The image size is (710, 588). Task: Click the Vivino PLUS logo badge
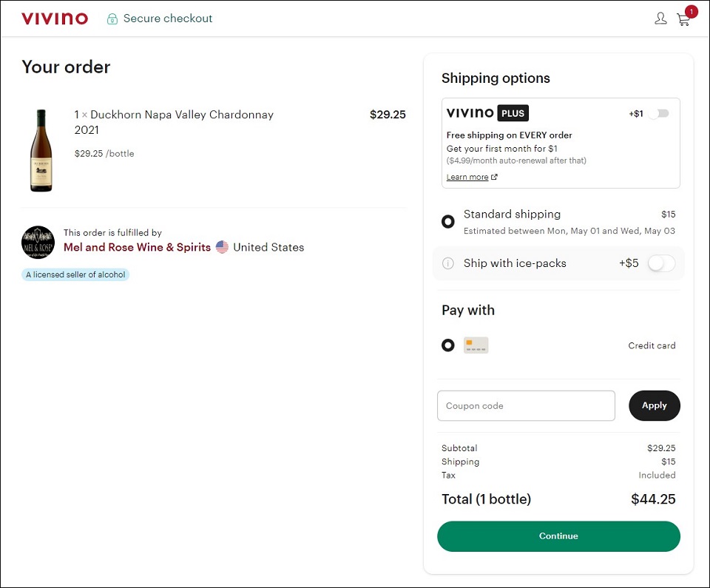(487, 113)
